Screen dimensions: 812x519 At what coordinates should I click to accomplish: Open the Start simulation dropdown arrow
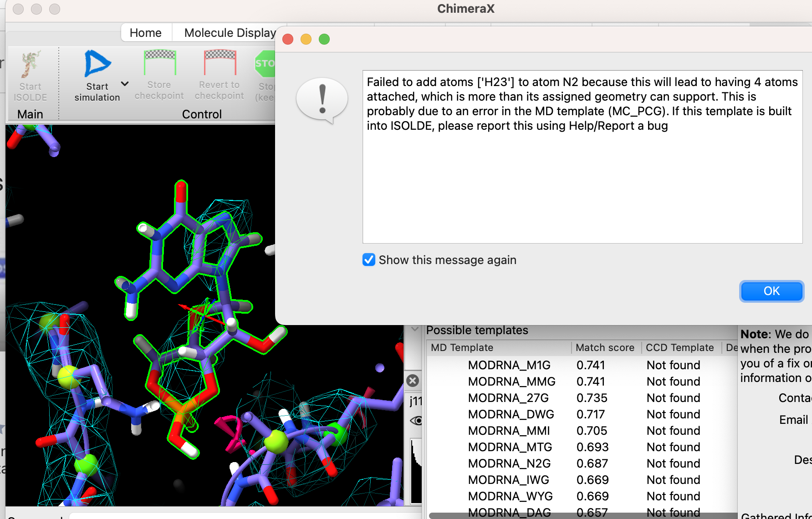tap(125, 84)
